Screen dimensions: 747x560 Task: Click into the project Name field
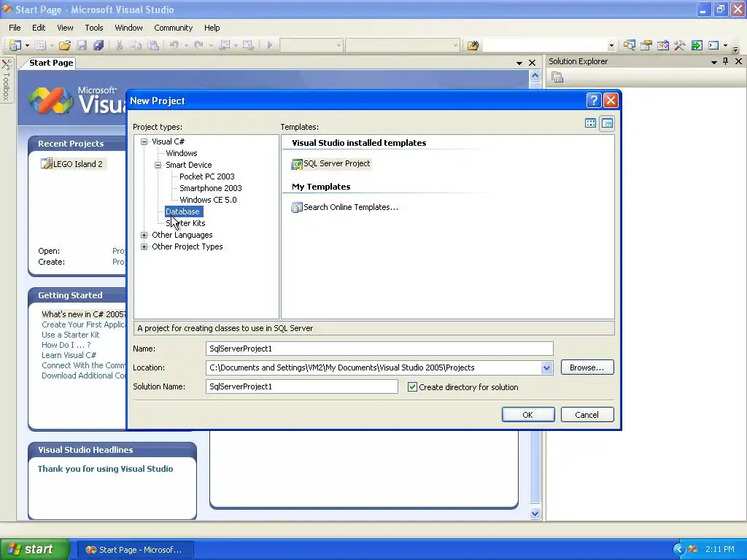(x=379, y=349)
